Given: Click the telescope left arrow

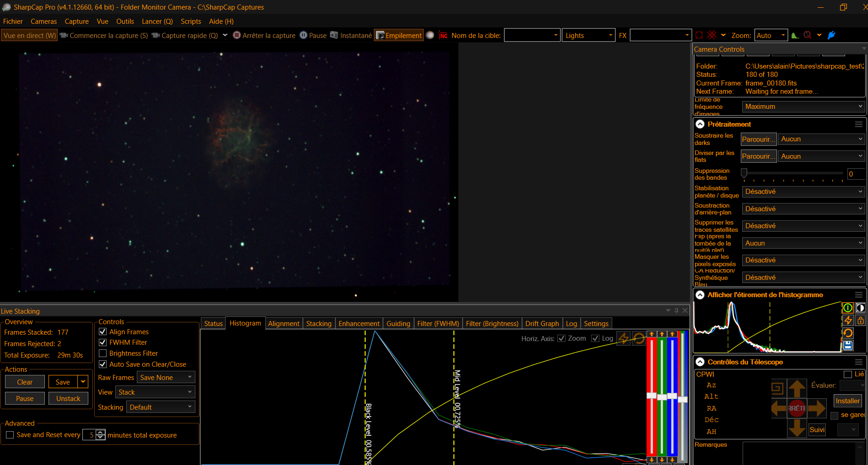Looking at the screenshot, I should (x=779, y=408).
